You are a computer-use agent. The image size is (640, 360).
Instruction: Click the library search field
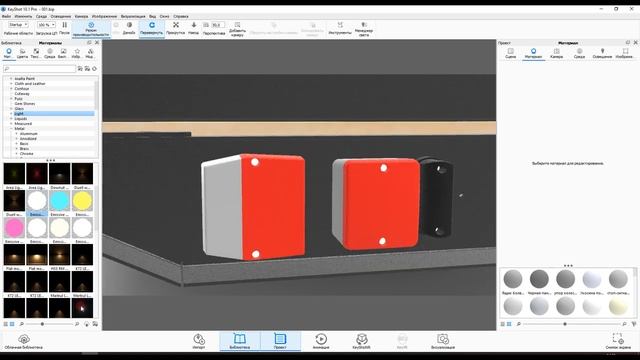click(39, 69)
